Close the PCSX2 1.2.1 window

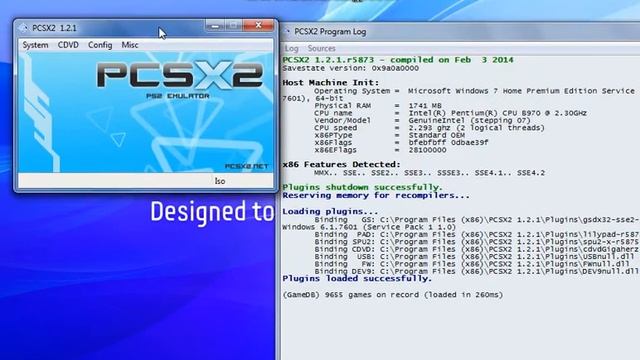tap(258, 26)
